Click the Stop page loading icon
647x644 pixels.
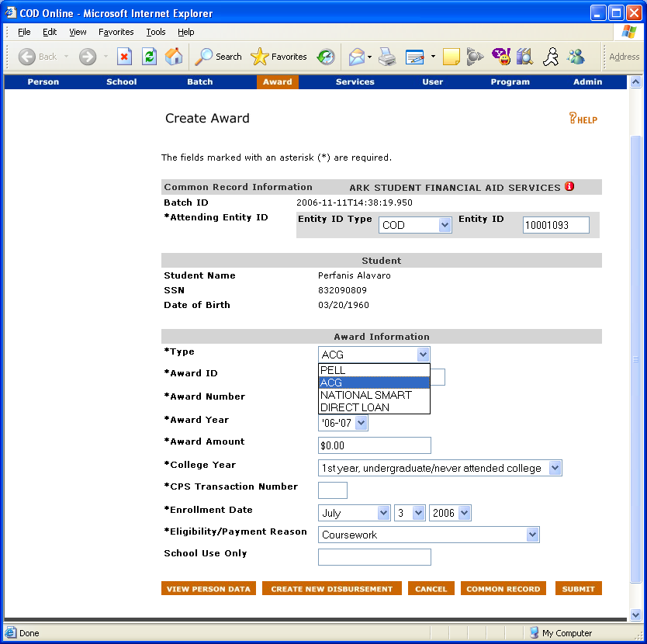pos(124,57)
